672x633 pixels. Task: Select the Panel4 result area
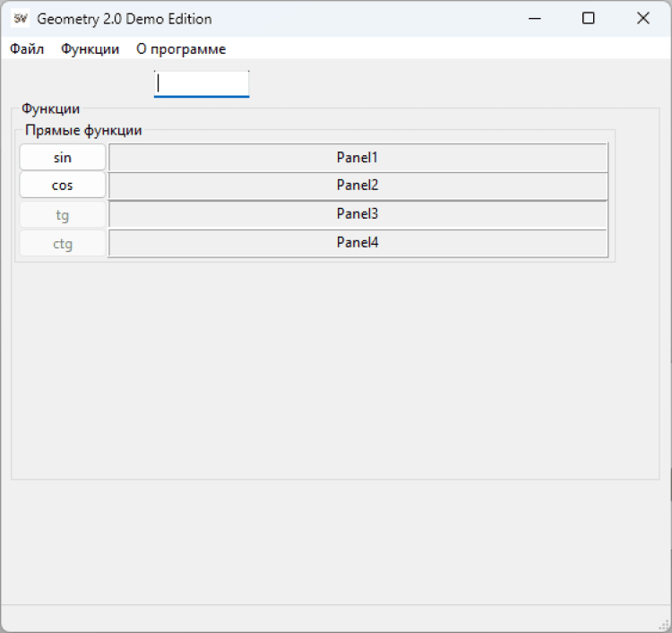click(358, 243)
